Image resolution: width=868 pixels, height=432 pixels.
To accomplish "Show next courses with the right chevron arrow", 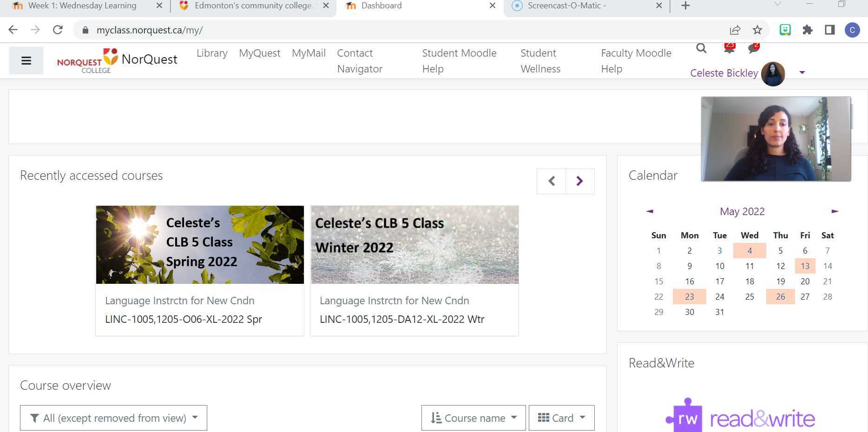I will (x=579, y=181).
